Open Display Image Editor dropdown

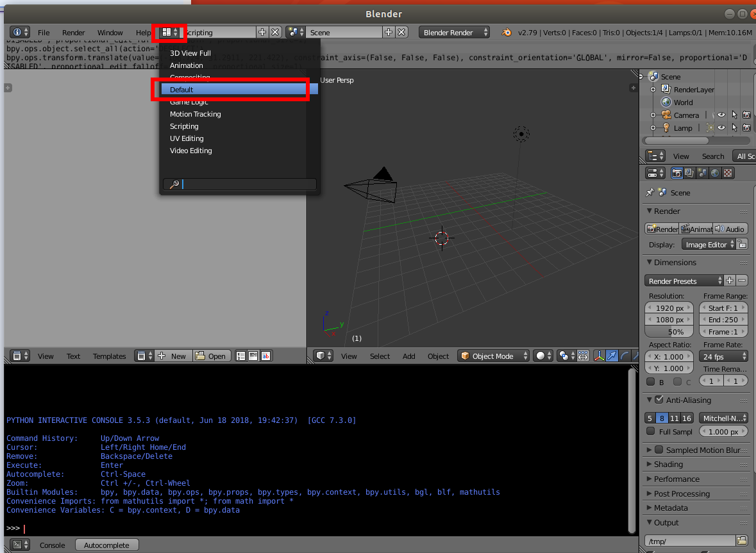click(709, 244)
